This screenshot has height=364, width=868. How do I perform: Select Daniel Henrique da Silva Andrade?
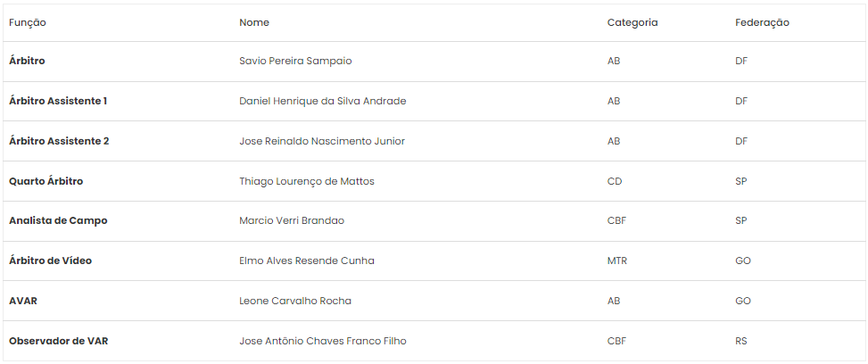tap(323, 101)
